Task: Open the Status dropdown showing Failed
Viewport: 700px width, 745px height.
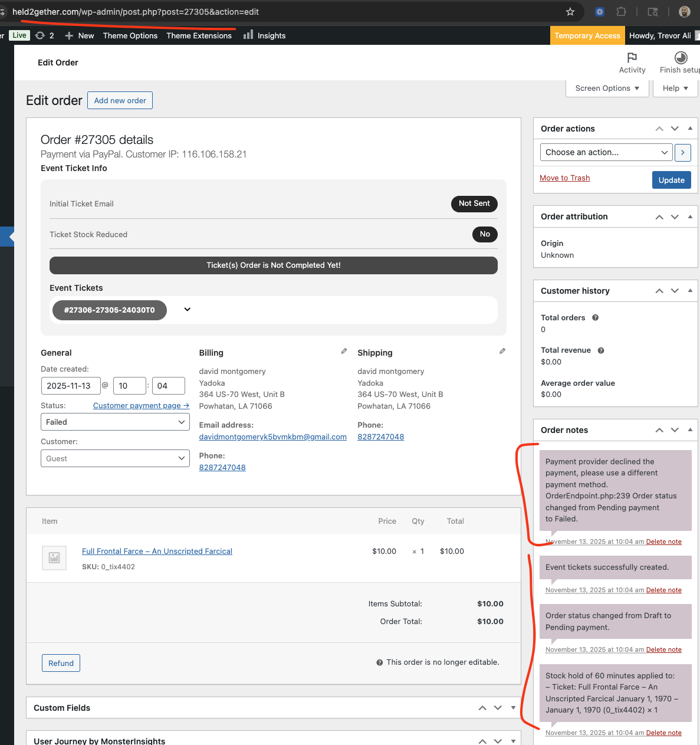Action: point(115,422)
